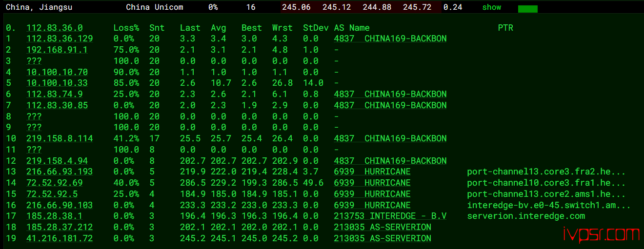Open the 185.28.38.1 IP link
The width and height of the screenshot is (644, 249).
tap(54, 216)
